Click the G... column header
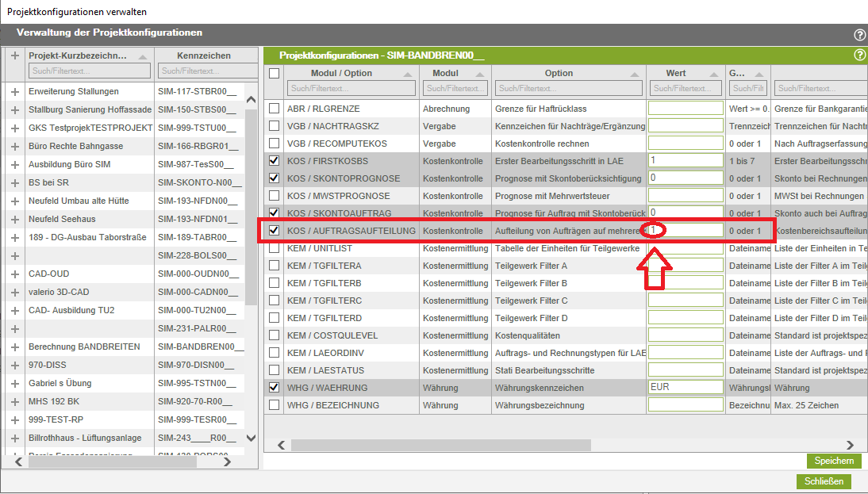868x494 pixels. [737, 73]
